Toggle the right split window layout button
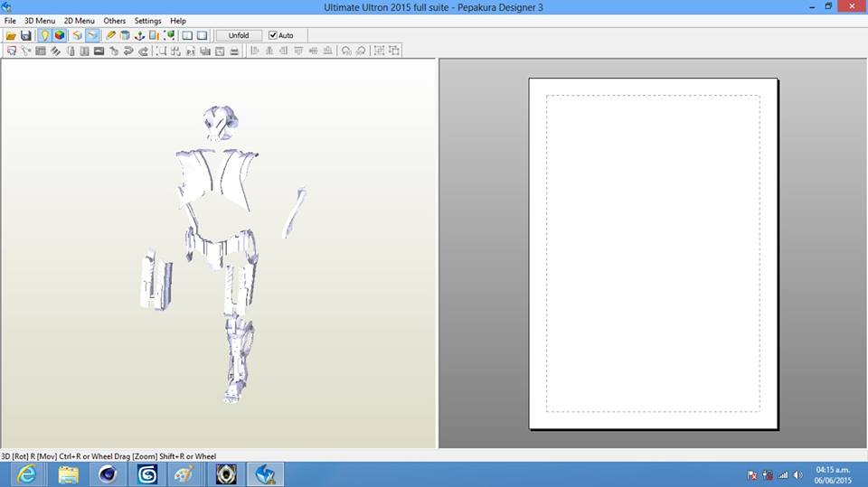The image size is (868, 487). click(202, 35)
